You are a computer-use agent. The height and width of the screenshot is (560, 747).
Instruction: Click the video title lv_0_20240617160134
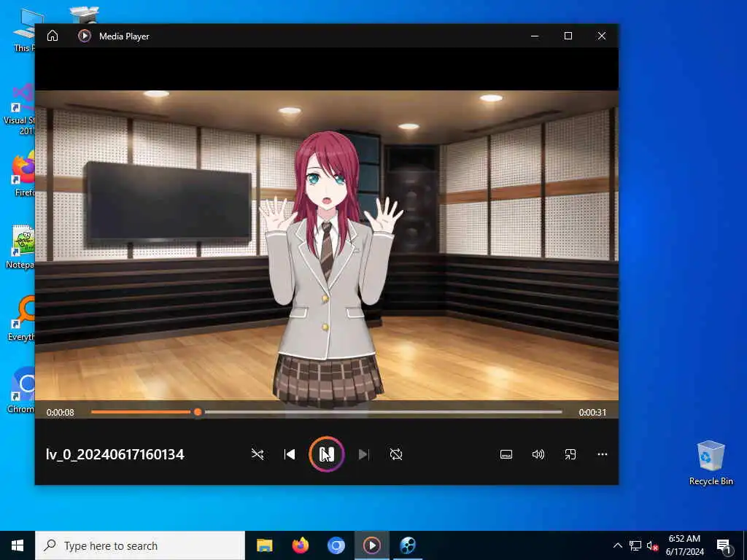pos(115,454)
